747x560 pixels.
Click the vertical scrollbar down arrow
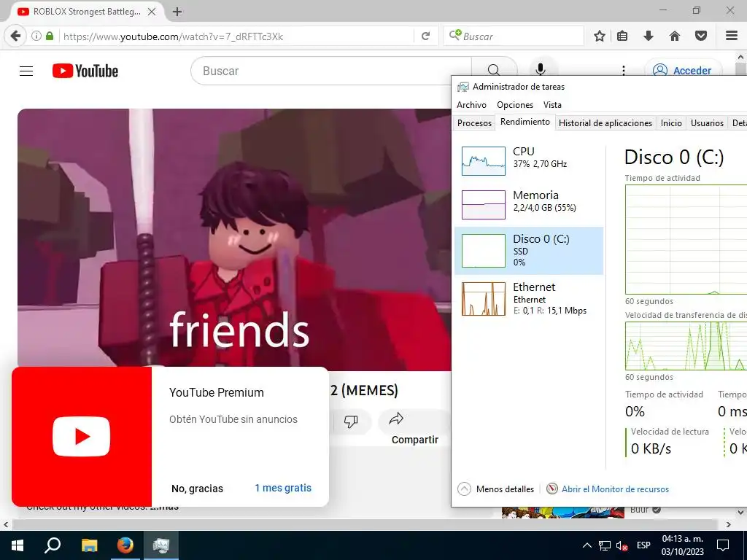740,513
